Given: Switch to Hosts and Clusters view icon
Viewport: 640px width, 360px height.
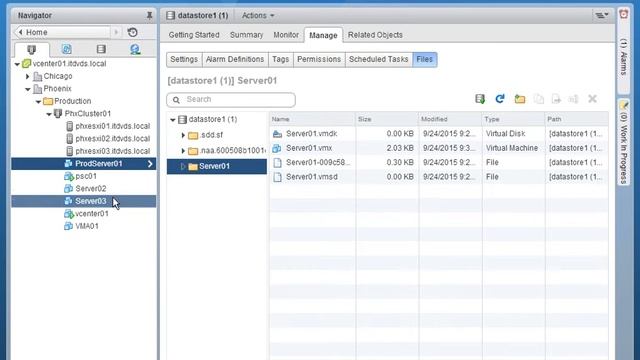Looking at the screenshot, I should click(31, 49).
